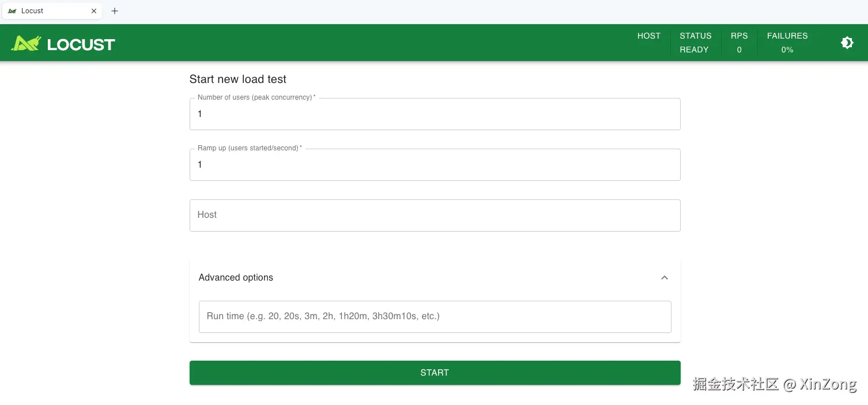
Task: Collapse the Advanced options chevron
Action: 665,278
